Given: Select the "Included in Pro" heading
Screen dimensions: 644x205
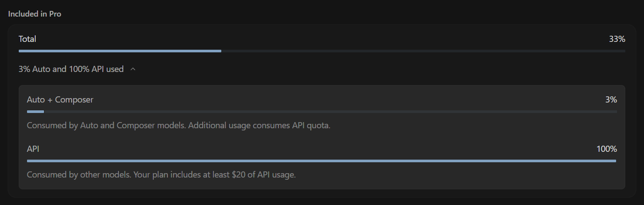Looking at the screenshot, I should click(34, 14).
